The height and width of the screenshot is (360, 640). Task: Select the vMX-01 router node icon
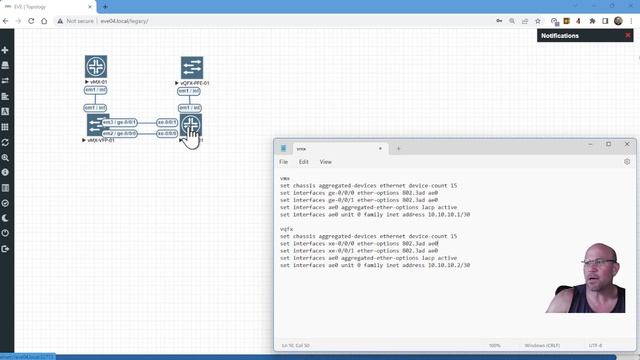(96, 67)
